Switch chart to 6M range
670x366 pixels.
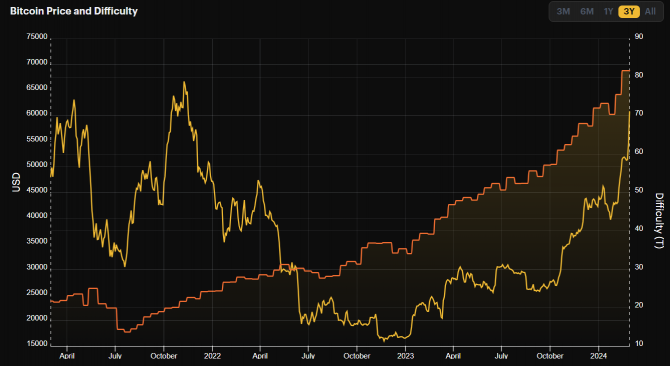point(587,12)
